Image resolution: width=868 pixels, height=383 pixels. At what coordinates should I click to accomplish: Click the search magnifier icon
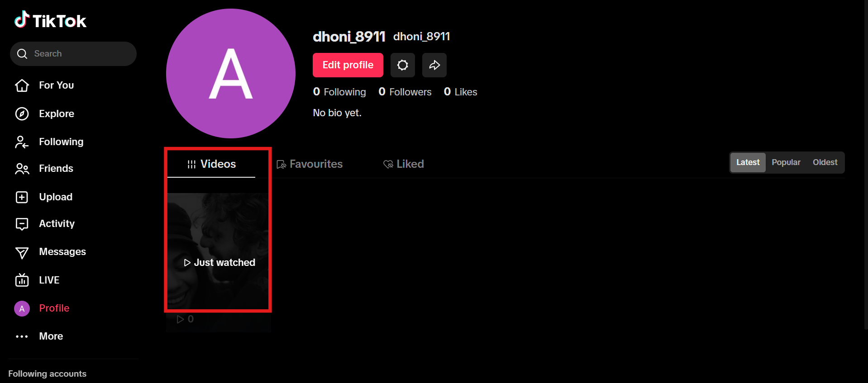[x=22, y=54]
